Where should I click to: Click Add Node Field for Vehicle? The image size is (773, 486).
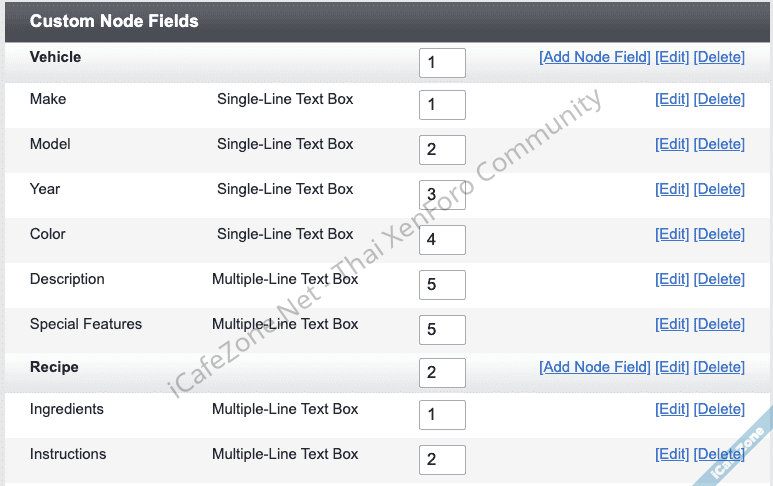point(594,57)
